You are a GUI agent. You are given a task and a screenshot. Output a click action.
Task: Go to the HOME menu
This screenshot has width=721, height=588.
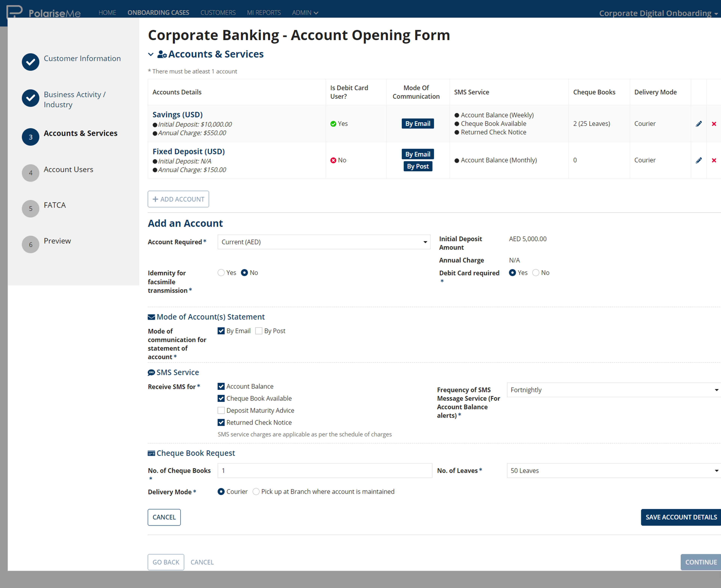(x=107, y=13)
